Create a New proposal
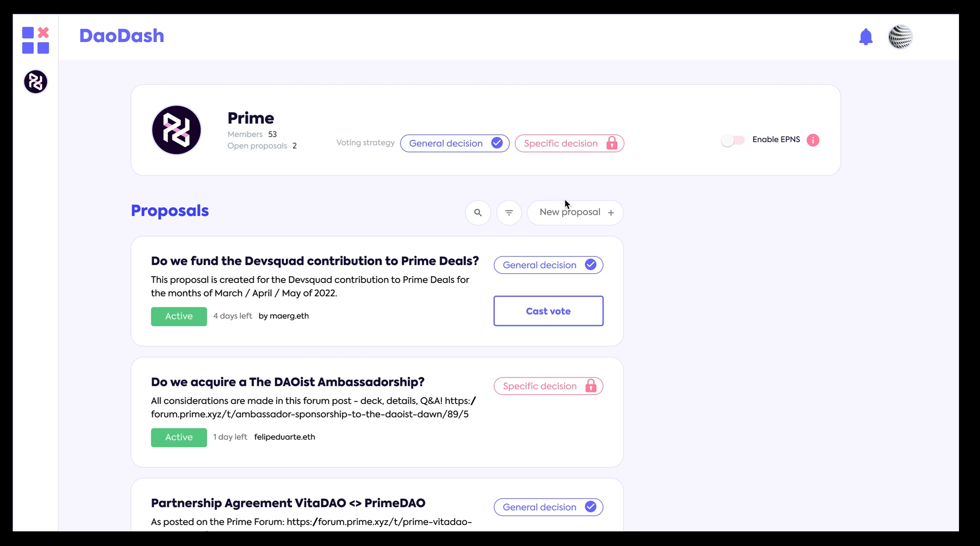Screen dimensions: 980x546 pyautogui.click(x=575, y=213)
